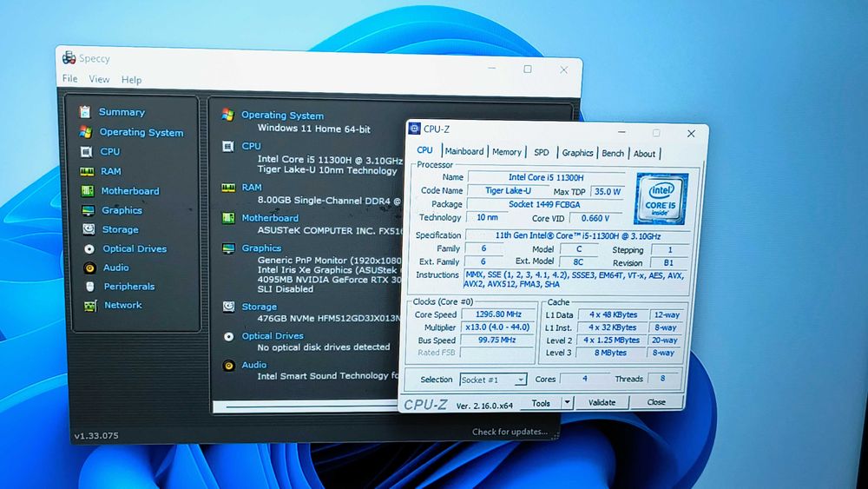Click the Network icon in sidebar
The image size is (868, 489).
91,305
